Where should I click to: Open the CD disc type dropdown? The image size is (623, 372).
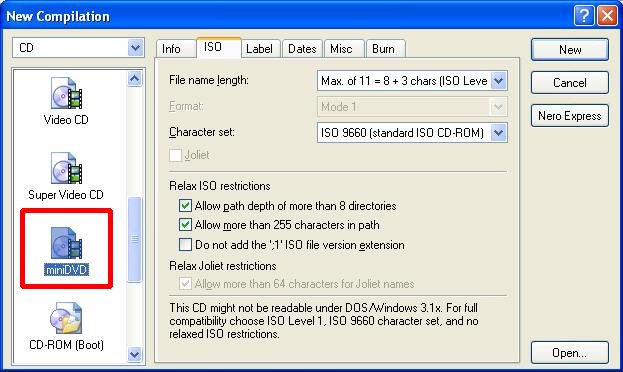tap(135, 48)
